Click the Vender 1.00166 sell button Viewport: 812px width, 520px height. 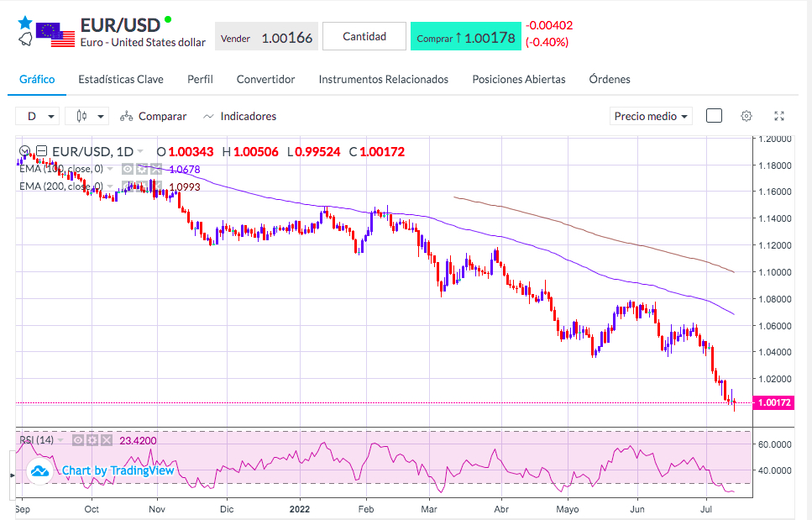[x=267, y=38]
